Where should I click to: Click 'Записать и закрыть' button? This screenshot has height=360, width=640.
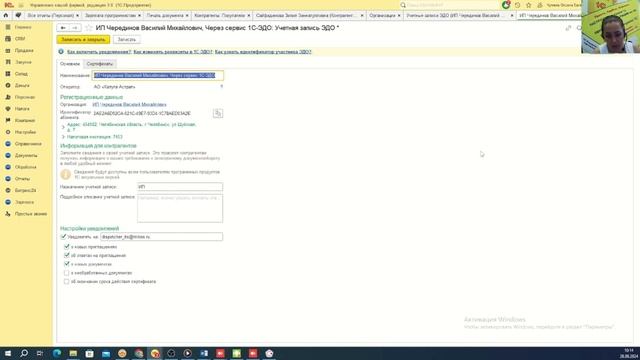coord(83,40)
